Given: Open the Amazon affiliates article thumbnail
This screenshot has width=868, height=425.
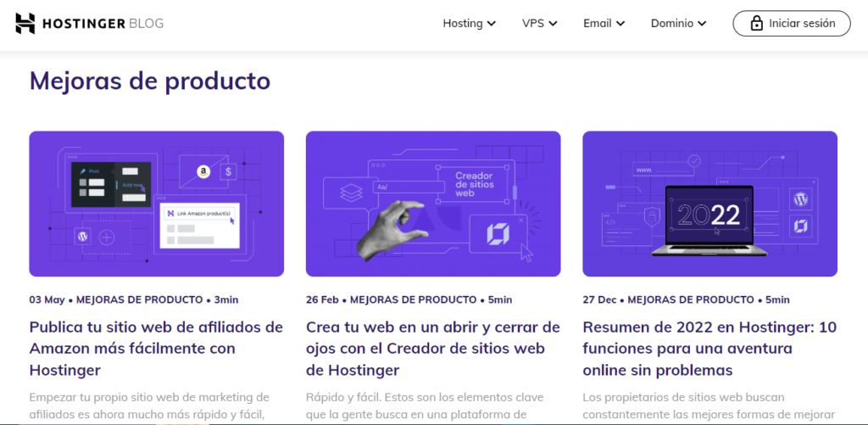Looking at the screenshot, I should tap(157, 204).
